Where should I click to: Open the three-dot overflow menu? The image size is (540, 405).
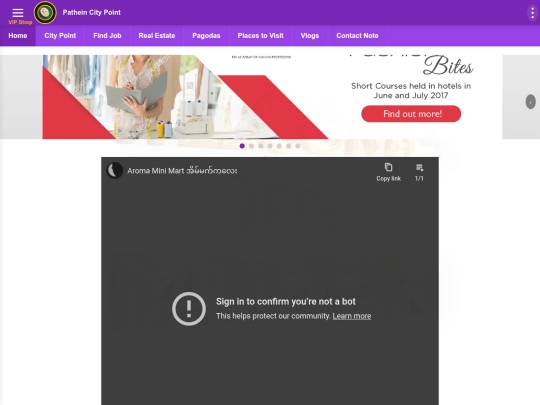[x=532, y=13]
